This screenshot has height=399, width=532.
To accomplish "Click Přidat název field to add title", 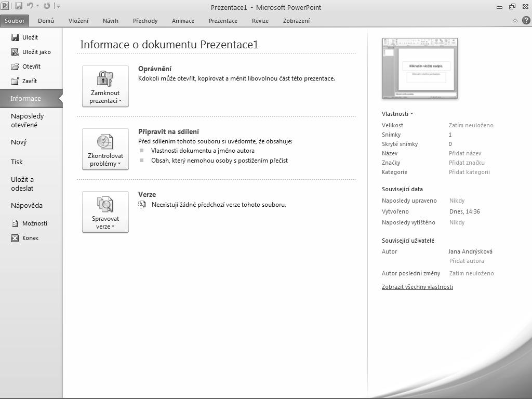I will (465, 153).
